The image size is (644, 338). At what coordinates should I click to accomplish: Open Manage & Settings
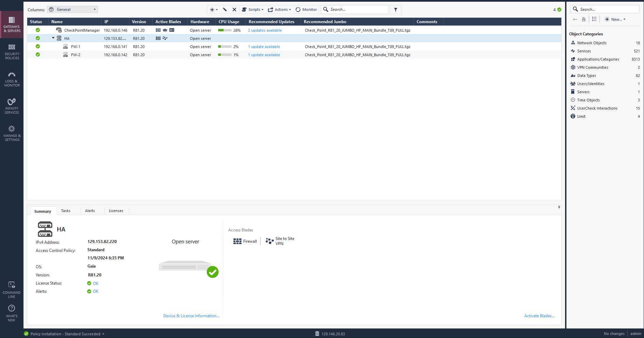(12, 133)
